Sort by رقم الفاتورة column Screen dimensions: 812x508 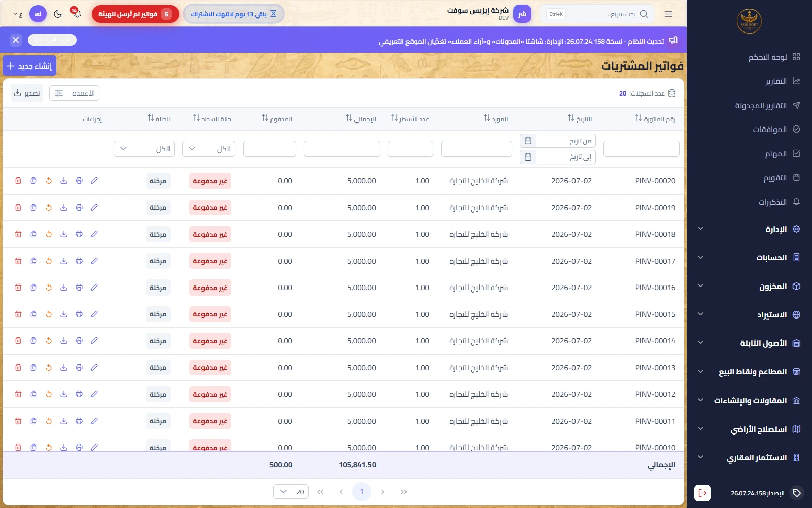click(x=638, y=118)
